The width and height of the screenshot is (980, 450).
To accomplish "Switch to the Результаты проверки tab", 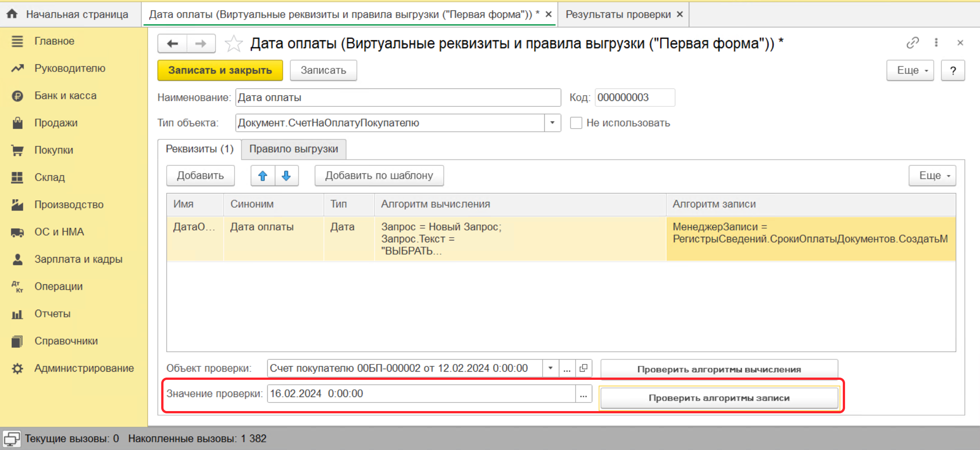I will click(x=618, y=14).
